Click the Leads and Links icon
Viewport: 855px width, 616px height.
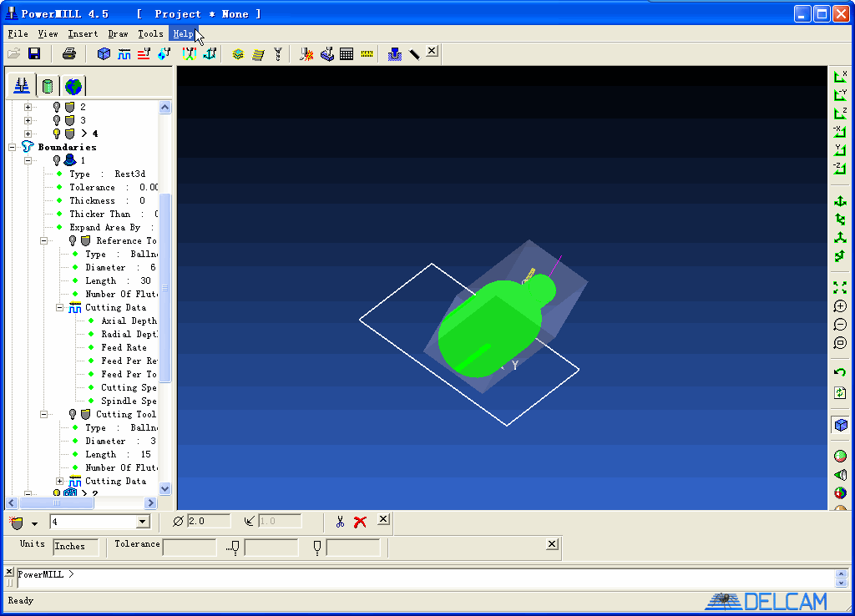190,53
